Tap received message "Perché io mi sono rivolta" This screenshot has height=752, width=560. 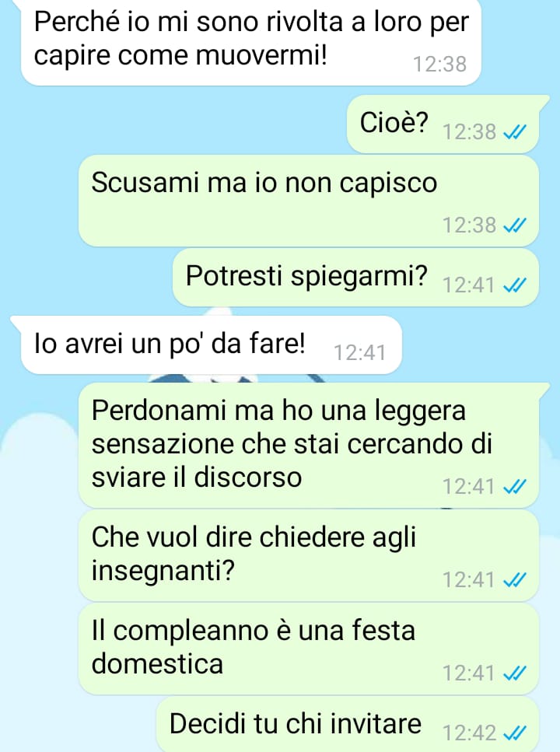tap(251, 43)
